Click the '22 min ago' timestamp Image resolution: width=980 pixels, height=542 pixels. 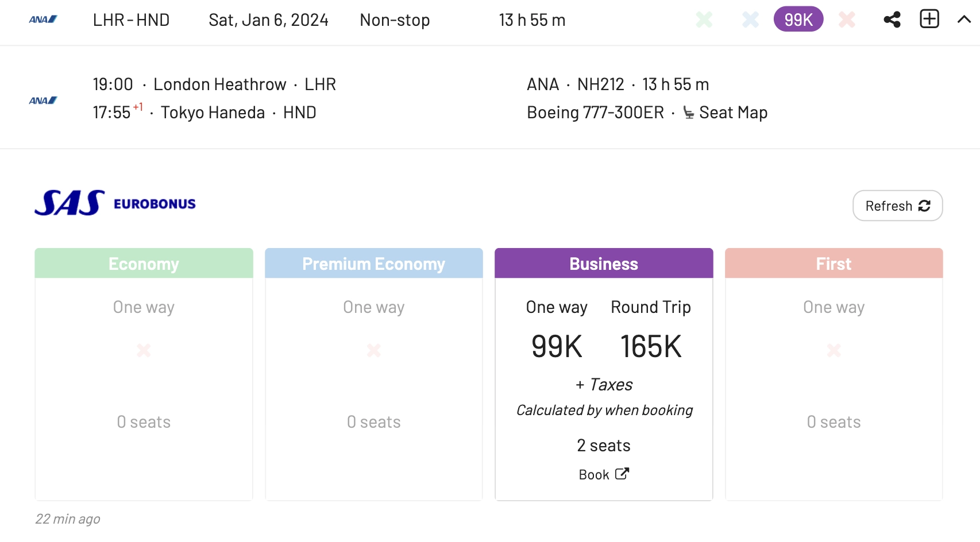(68, 519)
